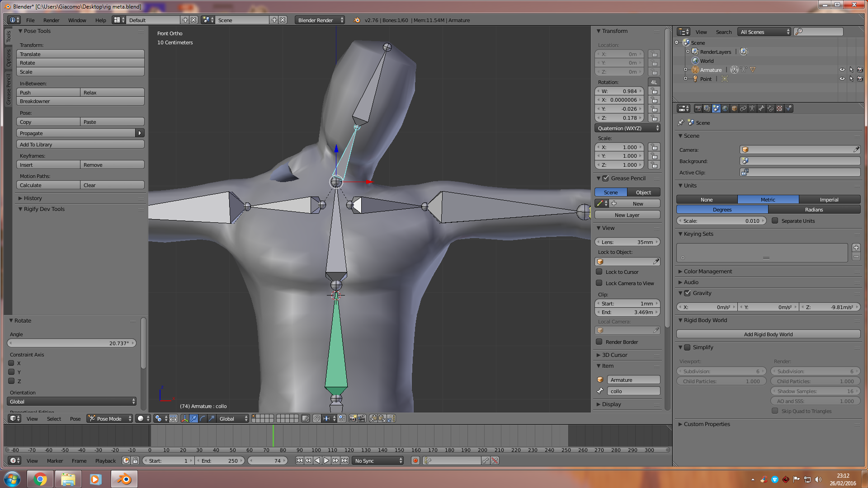868x488 pixels.
Task: Toggle Point lamp visibility eye in outliner
Action: pyautogui.click(x=842, y=79)
